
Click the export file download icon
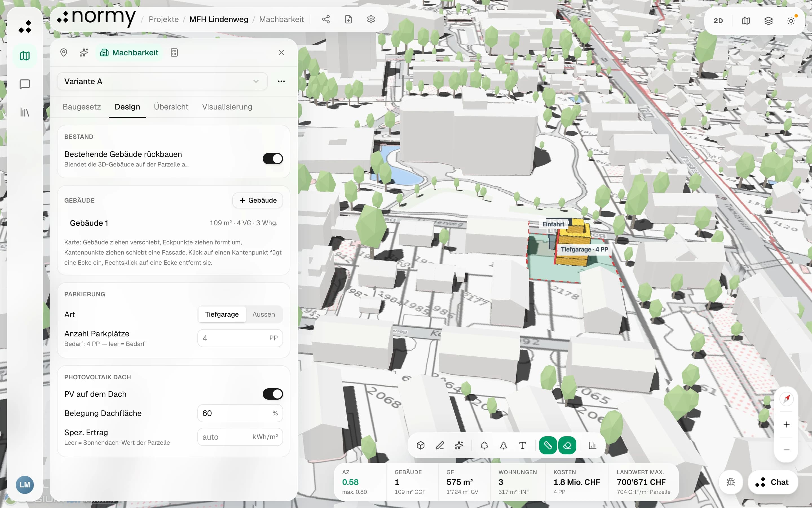(348, 19)
